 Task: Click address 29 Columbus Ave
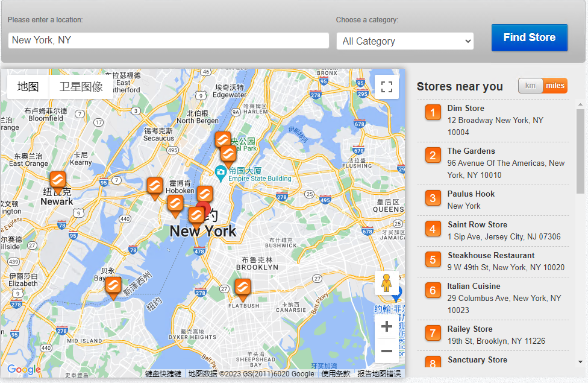[504, 304]
